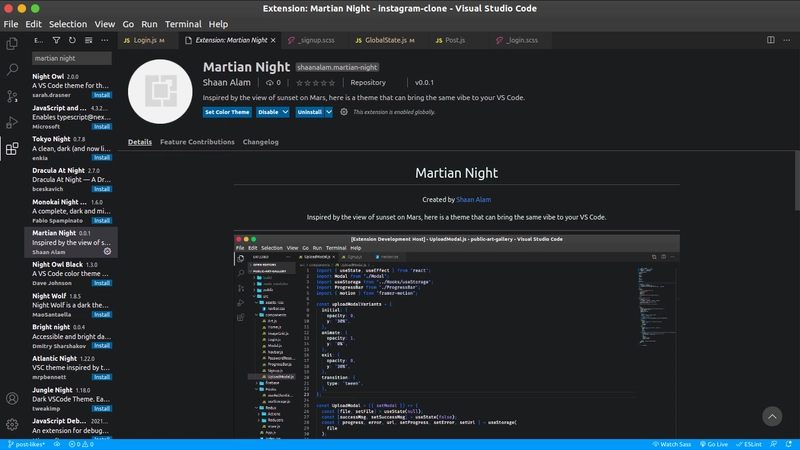Open the Accounts icon in activity bar

point(12,398)
